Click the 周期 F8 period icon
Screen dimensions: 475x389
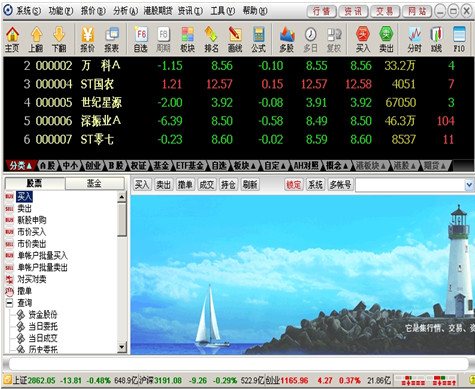[163, 39]
